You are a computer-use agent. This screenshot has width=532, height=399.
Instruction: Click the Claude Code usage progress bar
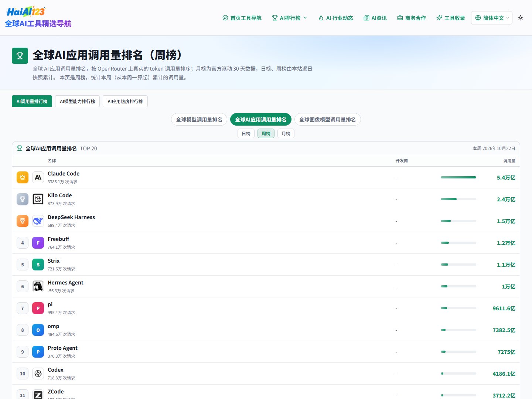pos(458,177)
